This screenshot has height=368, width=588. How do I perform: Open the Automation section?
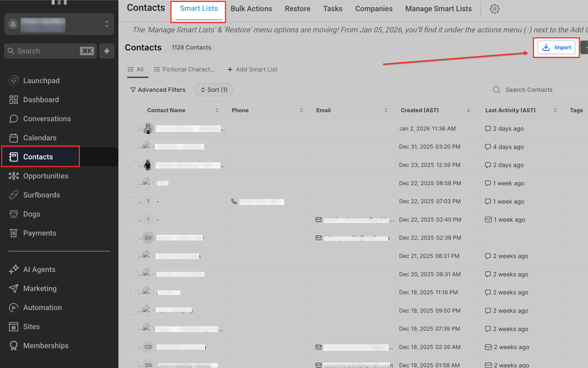click(42, 307)
